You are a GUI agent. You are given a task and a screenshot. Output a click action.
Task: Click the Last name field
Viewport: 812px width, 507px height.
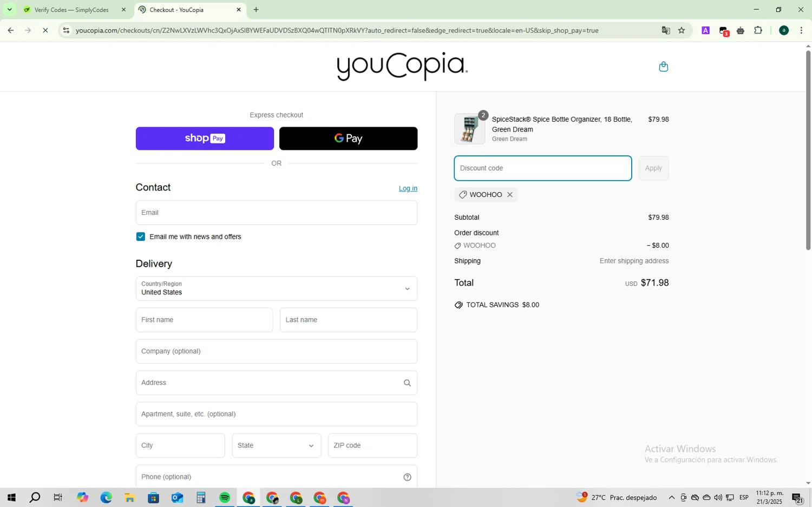(x=348, y=320)
